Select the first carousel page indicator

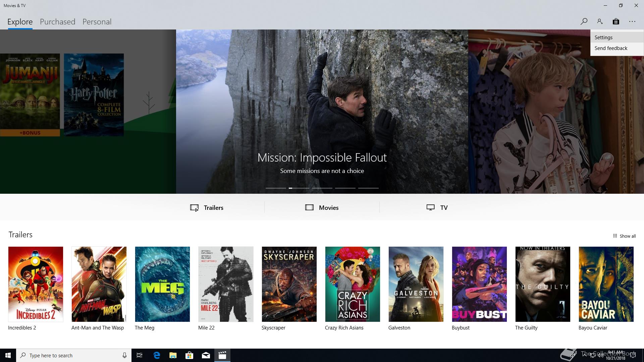[x=276, y=188]
